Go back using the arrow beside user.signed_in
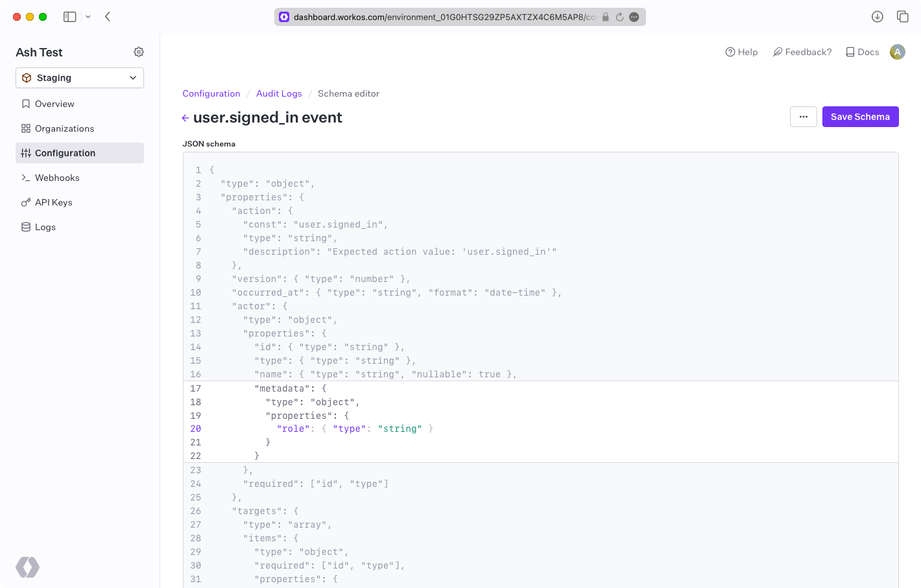The height and width of the screenshot is (588, 921). click(x=185, y=117)
